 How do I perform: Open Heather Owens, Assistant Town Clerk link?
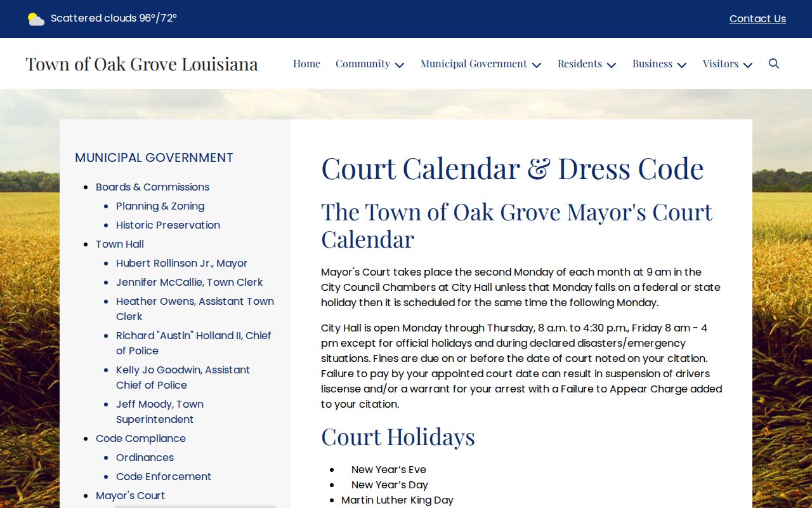195,309
